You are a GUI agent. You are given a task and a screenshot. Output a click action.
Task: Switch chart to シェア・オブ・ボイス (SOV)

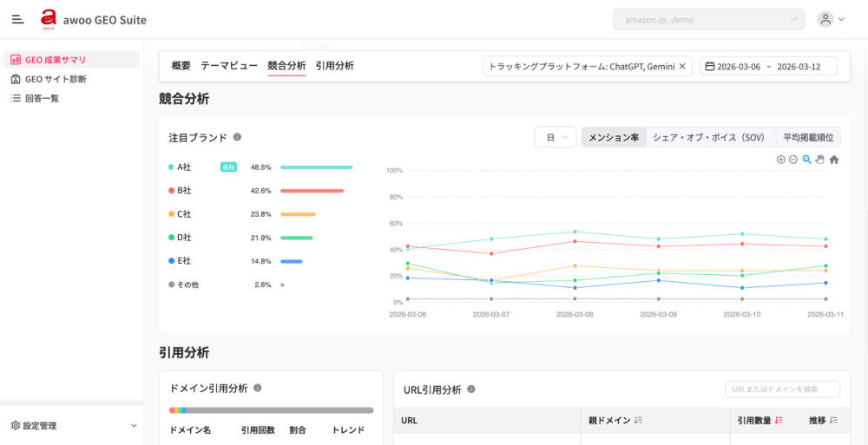click(708, 137)
